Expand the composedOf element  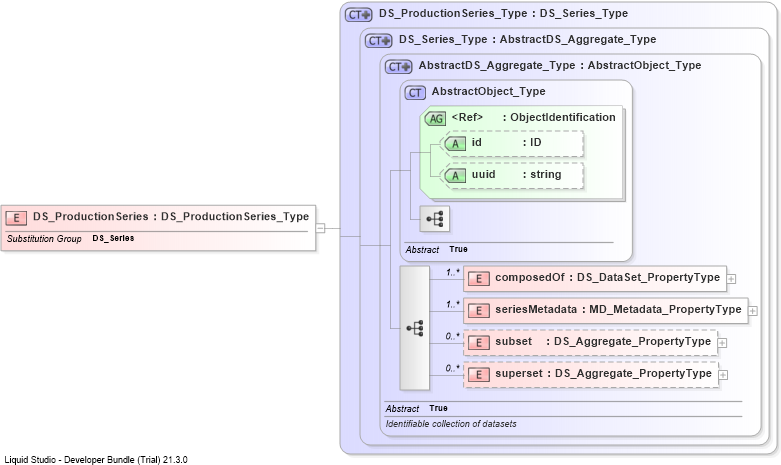[x=731, y=279]
